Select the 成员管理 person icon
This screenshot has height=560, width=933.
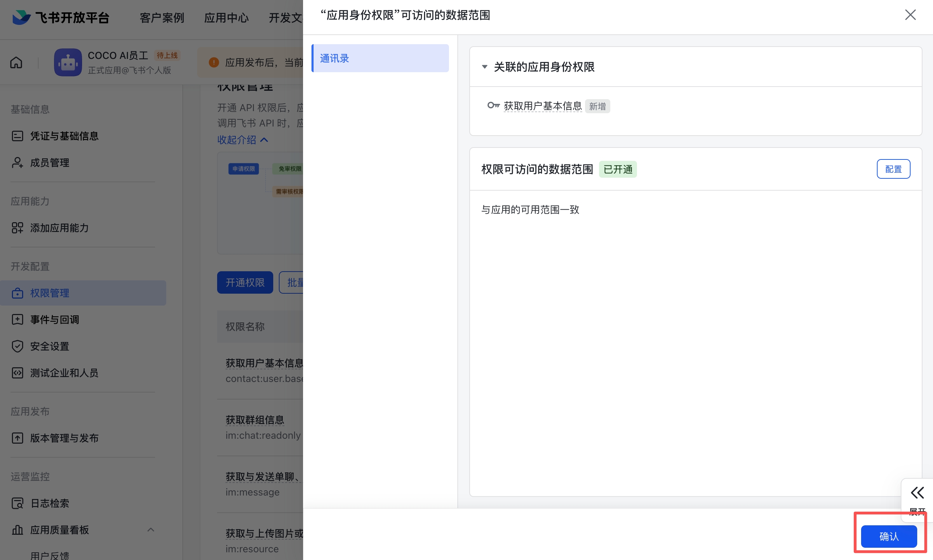(18, 162)
